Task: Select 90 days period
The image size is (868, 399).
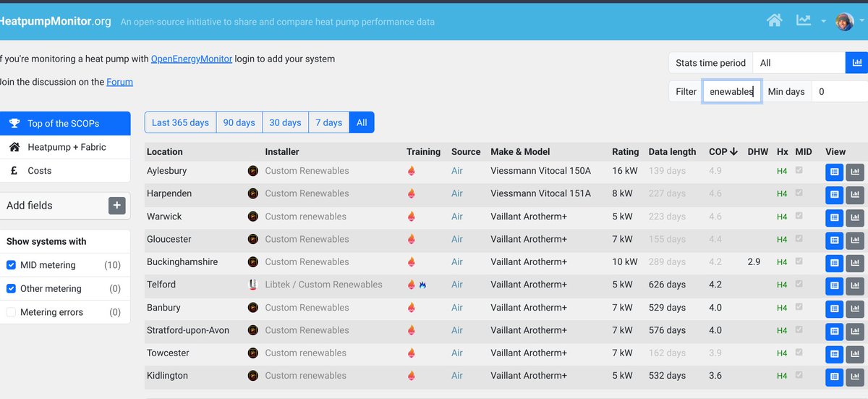Action: [239, 122]
